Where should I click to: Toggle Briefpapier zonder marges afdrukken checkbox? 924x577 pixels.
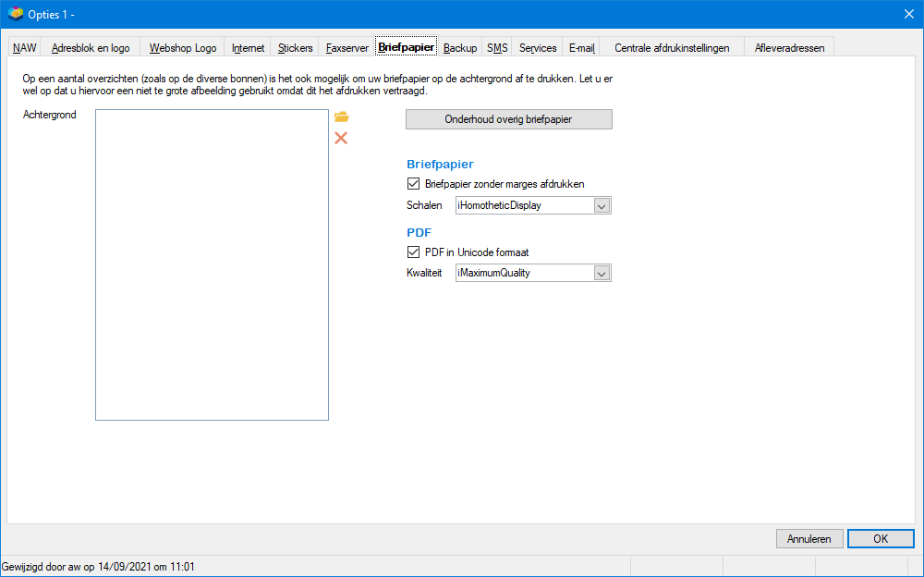414,183
